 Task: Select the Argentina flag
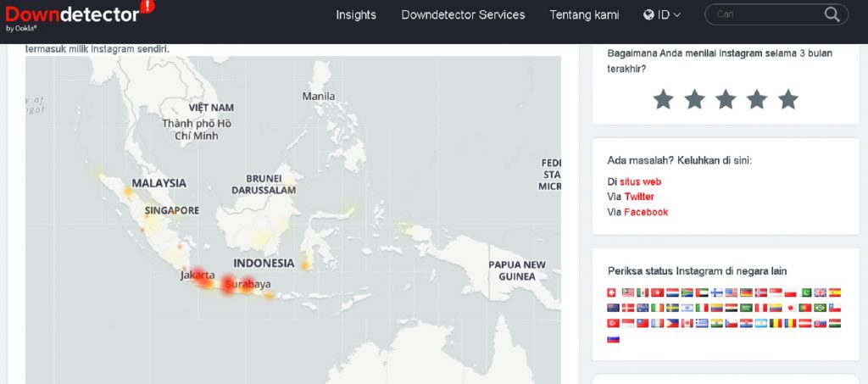(761, 323)
